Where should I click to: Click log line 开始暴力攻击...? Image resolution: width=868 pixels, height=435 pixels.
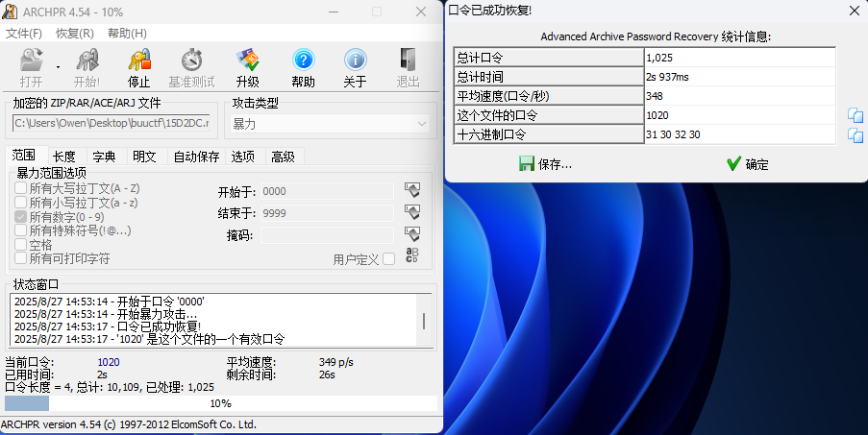(x=106, y=314)
